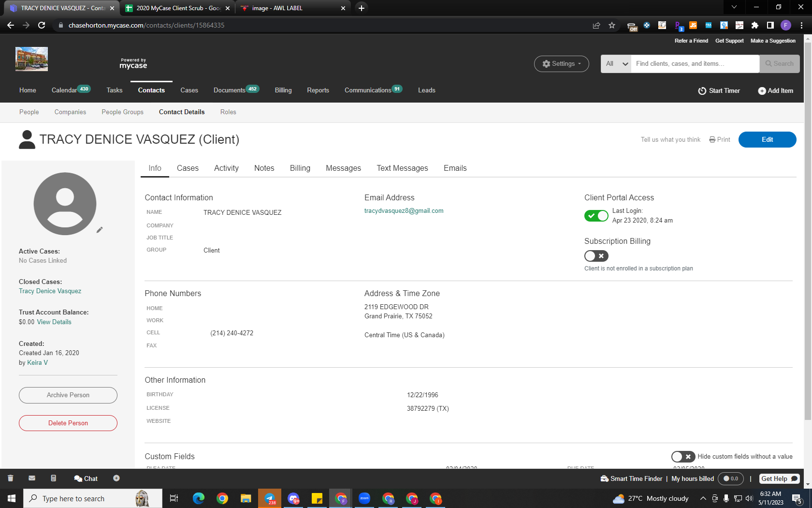Open the trash icon in the bottom bar
This screenshot has width=812, height=508.
click(x=11, y=478)
